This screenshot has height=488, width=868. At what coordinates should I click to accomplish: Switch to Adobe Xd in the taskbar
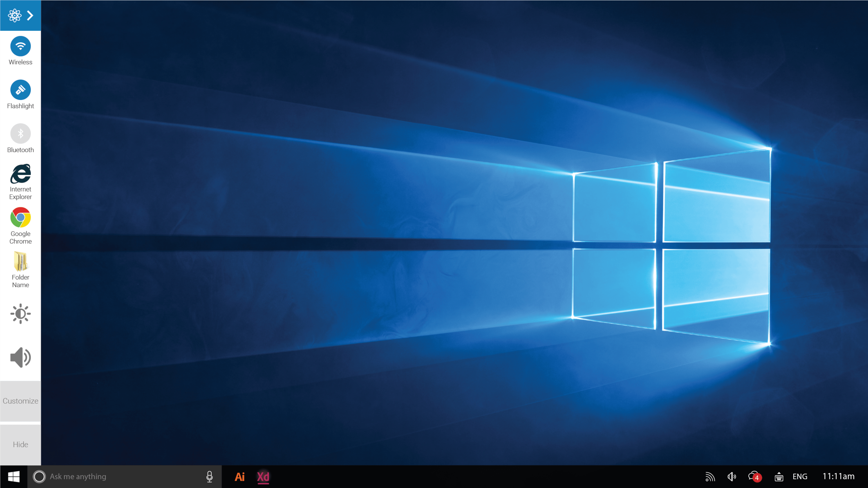click(263, 477)
